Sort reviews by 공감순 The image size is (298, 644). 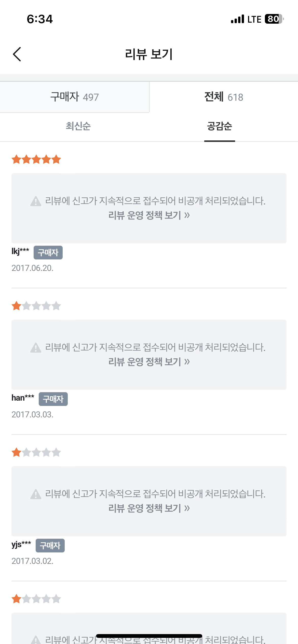(219, 126)
